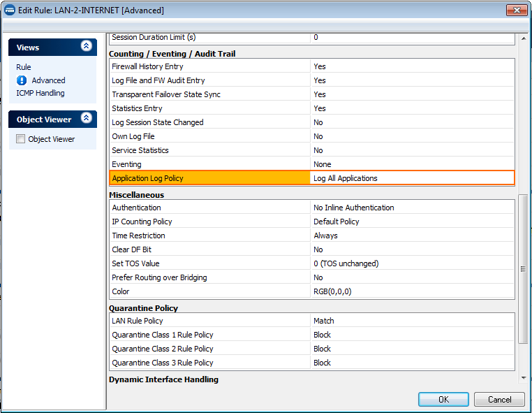Toggle Clear DF Bit No value

pos(412,249)
